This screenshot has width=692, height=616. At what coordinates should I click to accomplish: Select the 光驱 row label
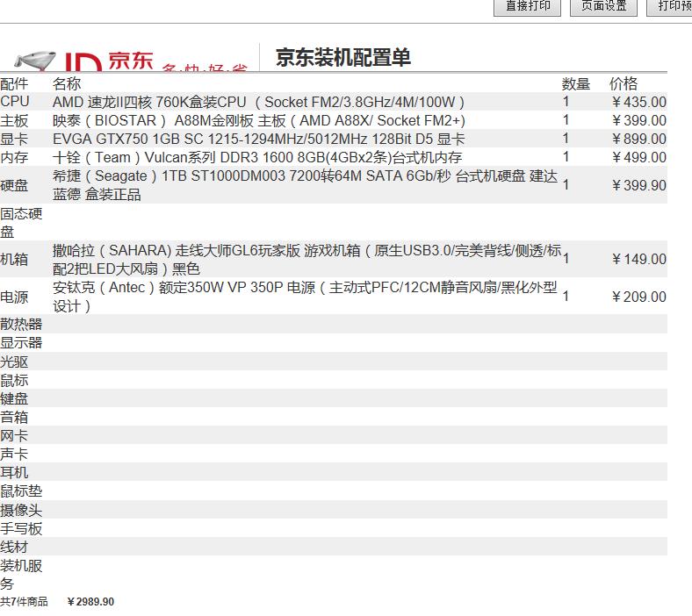coord(14,362)
